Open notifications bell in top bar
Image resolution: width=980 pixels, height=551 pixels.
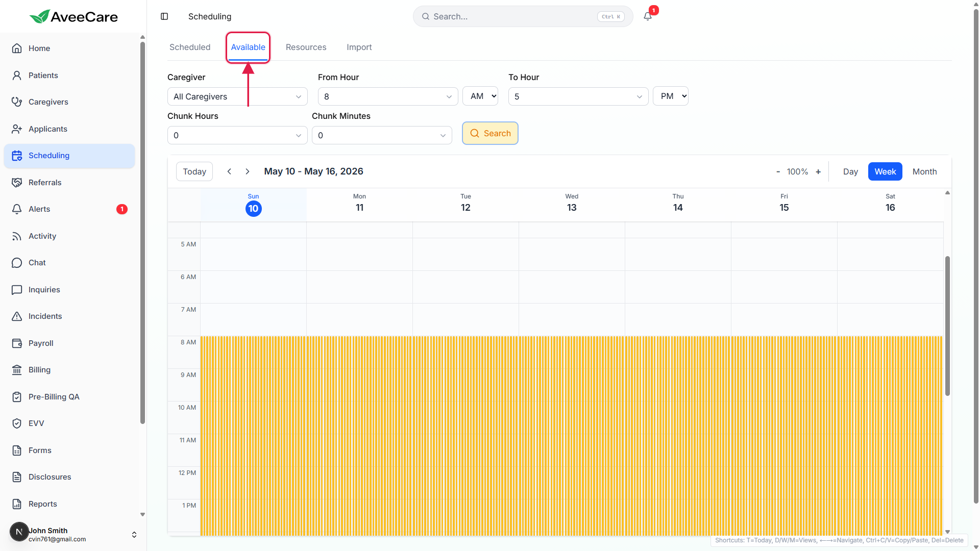pos(648,16)
